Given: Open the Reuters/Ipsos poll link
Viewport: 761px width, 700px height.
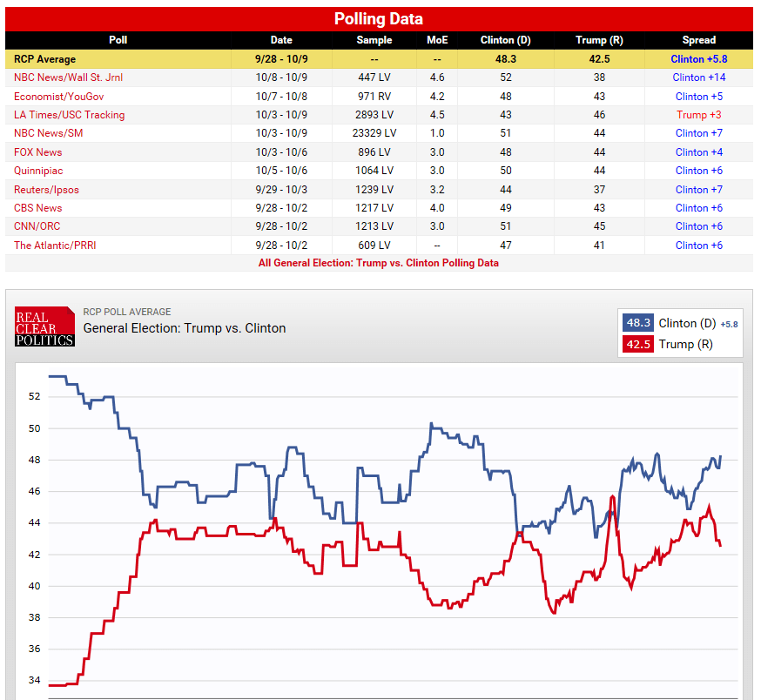Looking at the screenshot, I should (x=46, y=190).
